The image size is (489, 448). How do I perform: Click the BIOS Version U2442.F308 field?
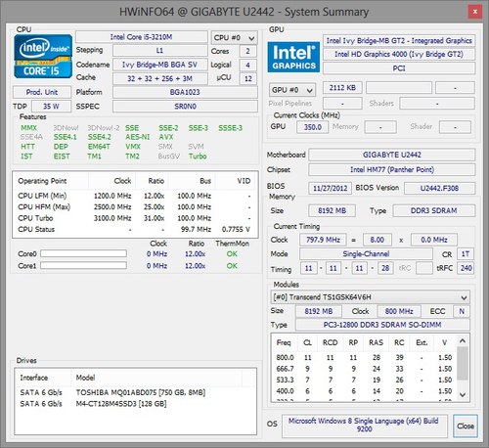(439, 188)
